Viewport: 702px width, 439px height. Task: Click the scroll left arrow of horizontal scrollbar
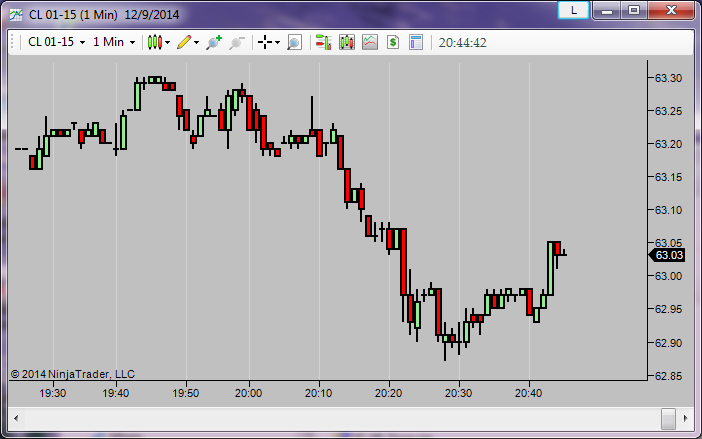tap(16, 419)
